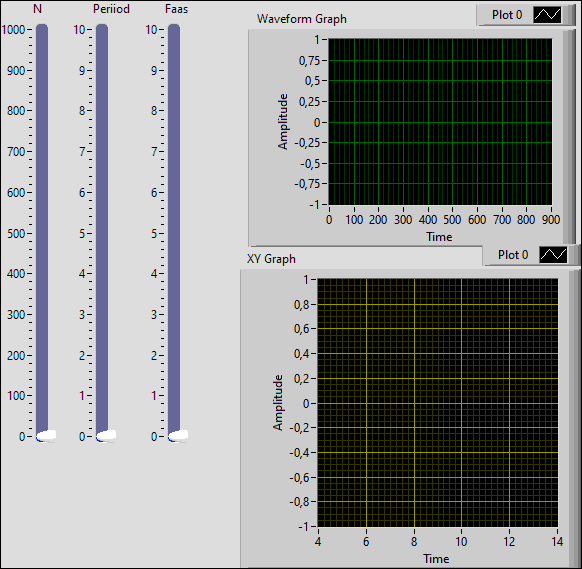Click the 14 maximum on XY Graph x-axis
Viewport: 582px width, 569px height.
[557, 542]
